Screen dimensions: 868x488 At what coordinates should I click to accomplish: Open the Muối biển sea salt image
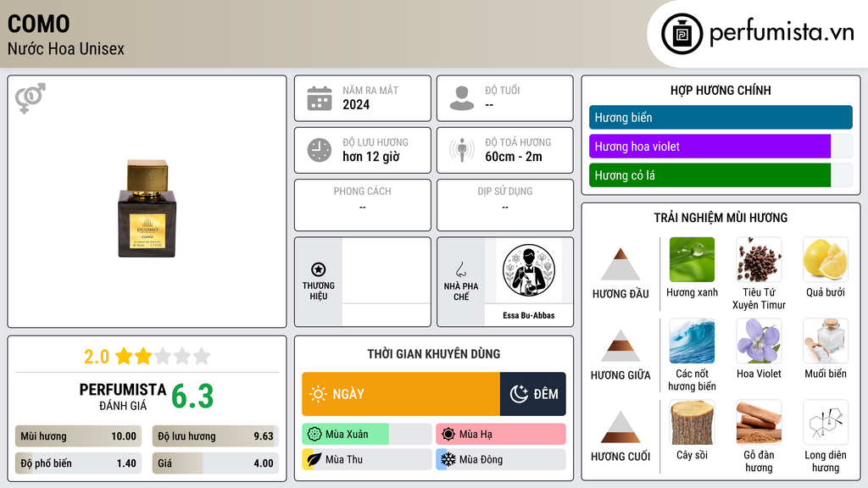pos(826,341)
